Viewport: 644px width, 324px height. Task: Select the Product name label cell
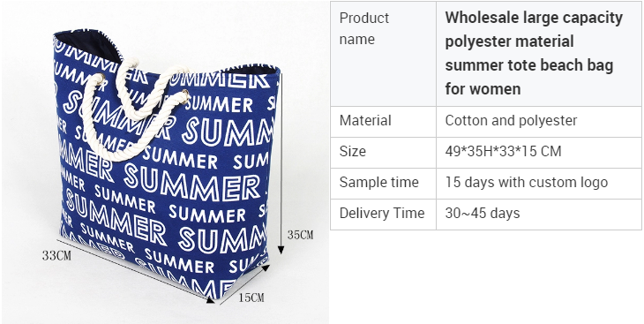(x=383, y=54)
